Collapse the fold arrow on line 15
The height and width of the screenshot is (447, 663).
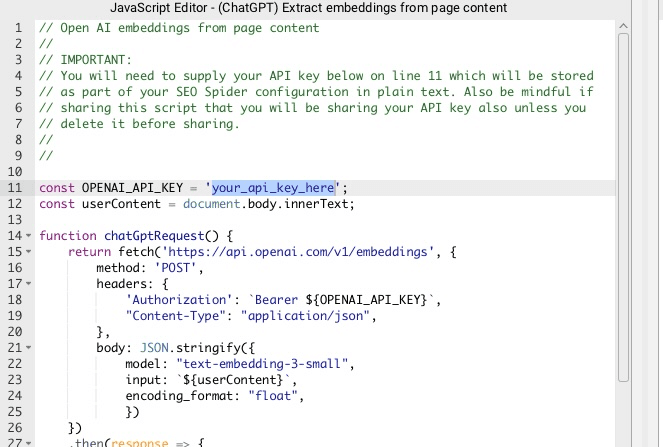[28, 252]
